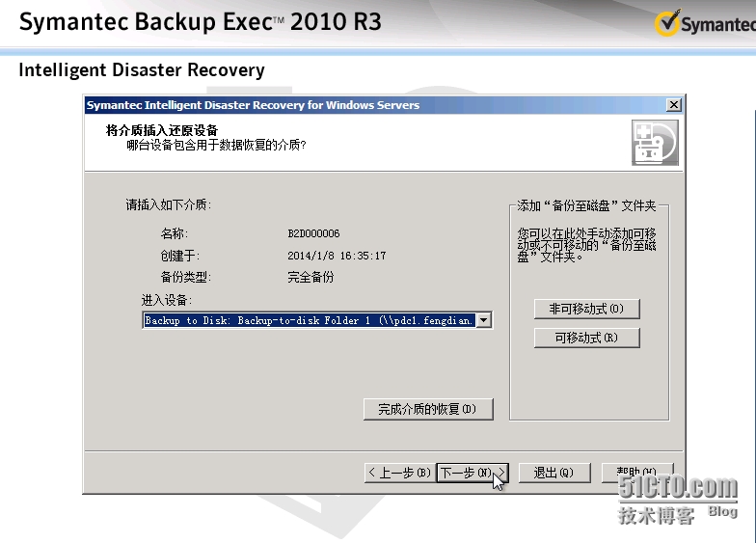Click the 哪台设备包含用于数据恢复的介质 question text
756x543 pixels.
[216, 145]
